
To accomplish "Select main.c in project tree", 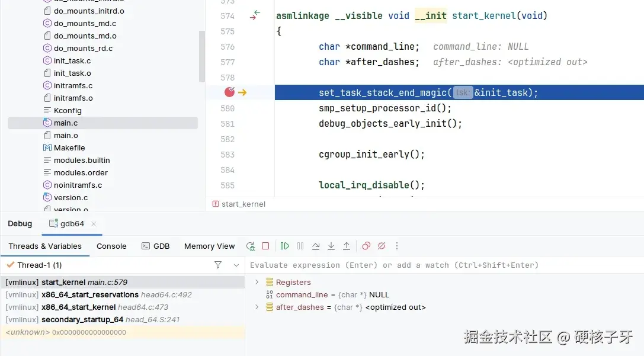I will (x=102, y=123).
